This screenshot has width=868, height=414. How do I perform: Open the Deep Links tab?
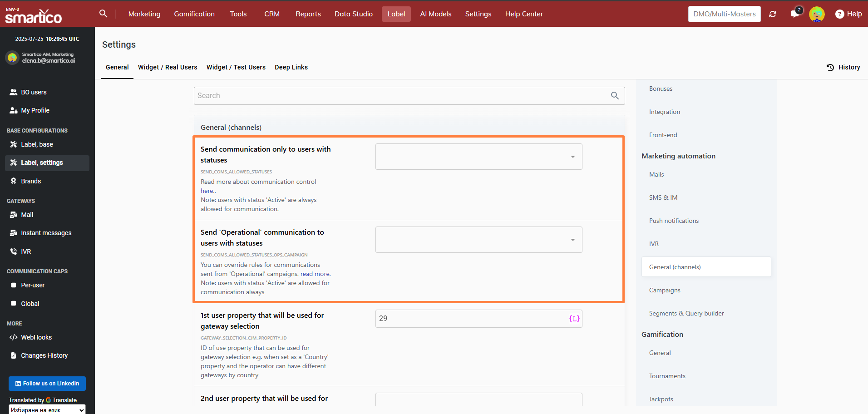pyautogui.click(x=291, y=67)
